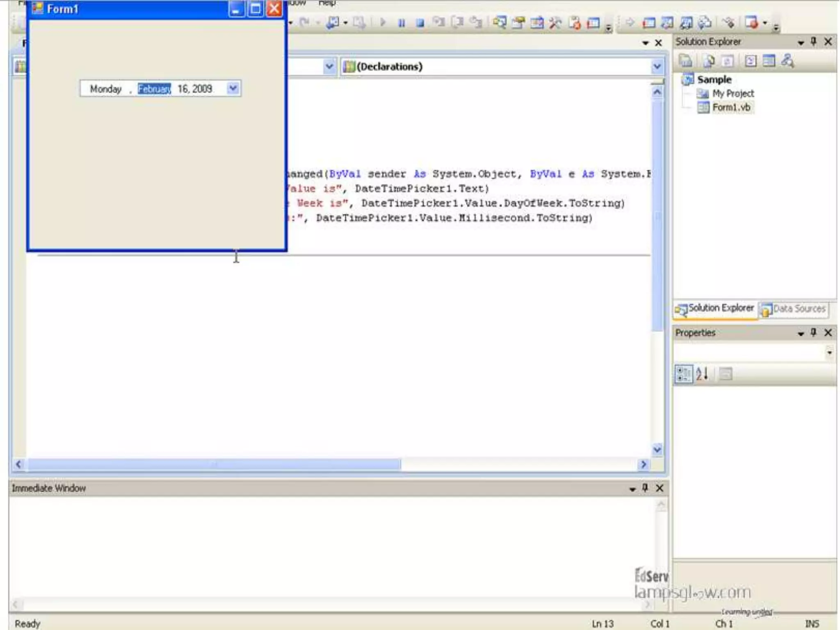Open Solution Explorer window position dropdown arrow
The width and height of the screenshot is (840, 630).
tap(801, 42)
